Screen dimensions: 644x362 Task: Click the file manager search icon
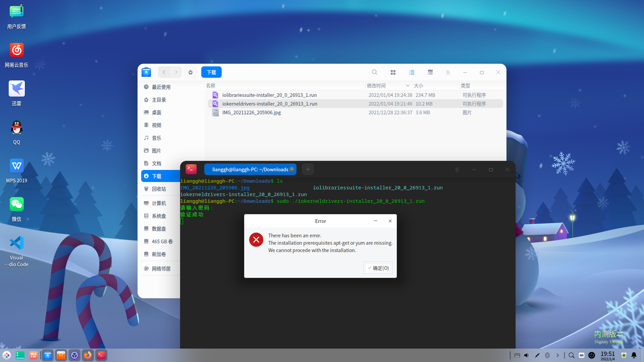374,72
